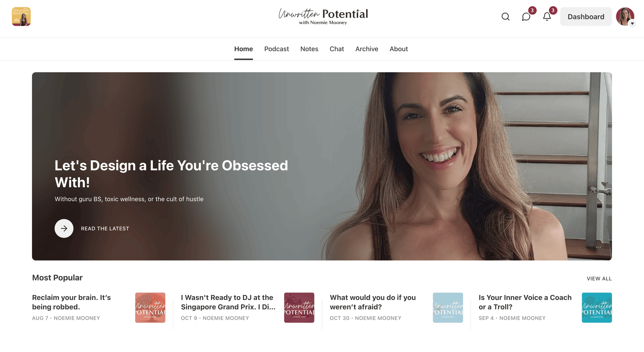Image resolution: width=644 pixels, height=352 pixels.
Task: Switch to the Podcast tab
Action: pos(276,49)
